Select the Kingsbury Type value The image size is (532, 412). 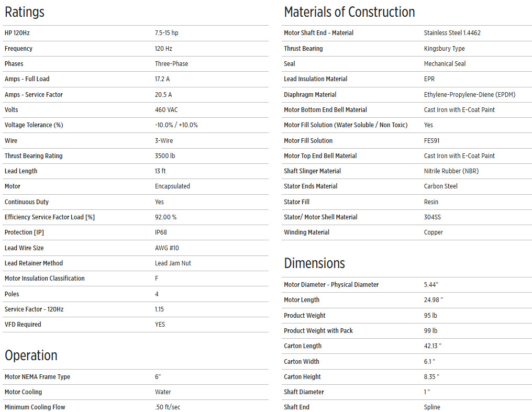click(x=444, y=49)
